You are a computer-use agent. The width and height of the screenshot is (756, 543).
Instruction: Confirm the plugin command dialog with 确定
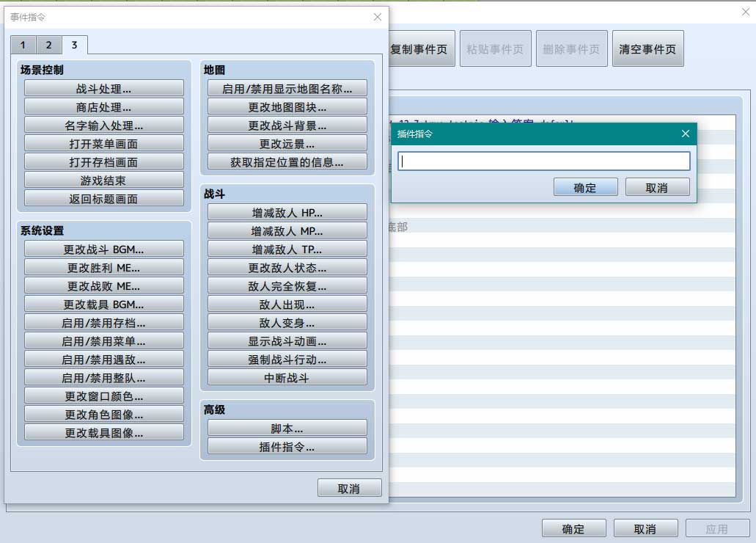[585, 187]
